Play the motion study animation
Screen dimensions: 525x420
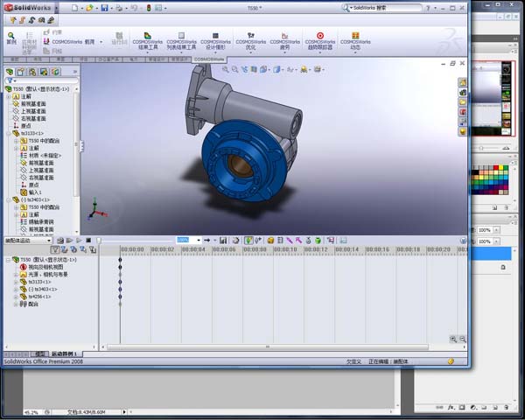(x=79, y=240)
